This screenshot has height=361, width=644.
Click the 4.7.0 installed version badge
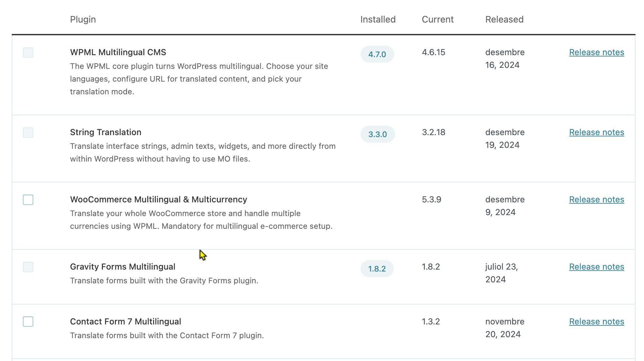(x=377, y=54)
